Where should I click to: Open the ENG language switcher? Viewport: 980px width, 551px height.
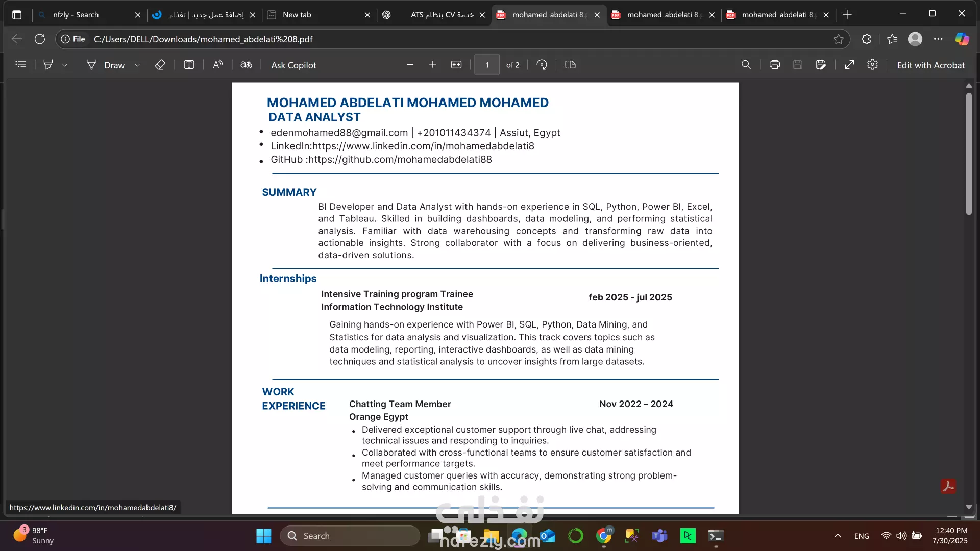coord(862,536)
